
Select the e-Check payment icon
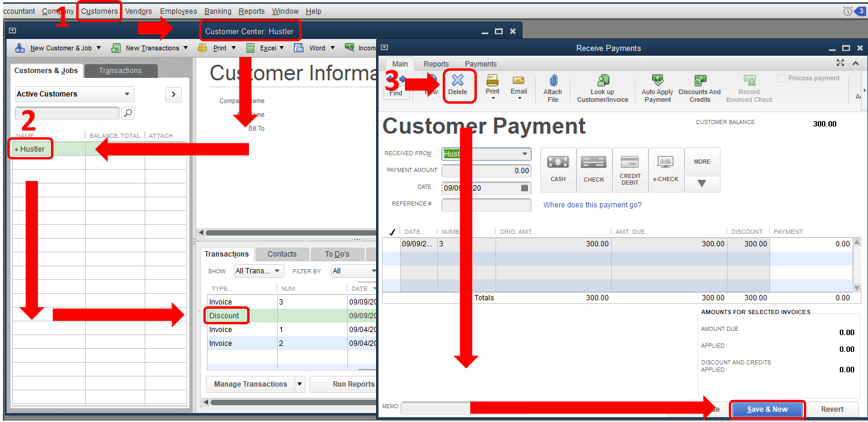coord(666,168)
